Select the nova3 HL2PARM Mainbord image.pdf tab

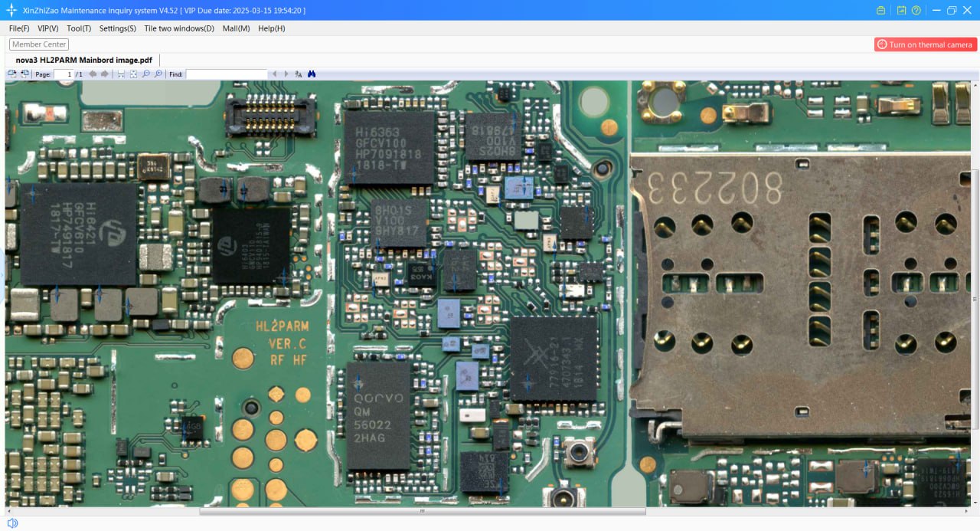coord(83,60)
